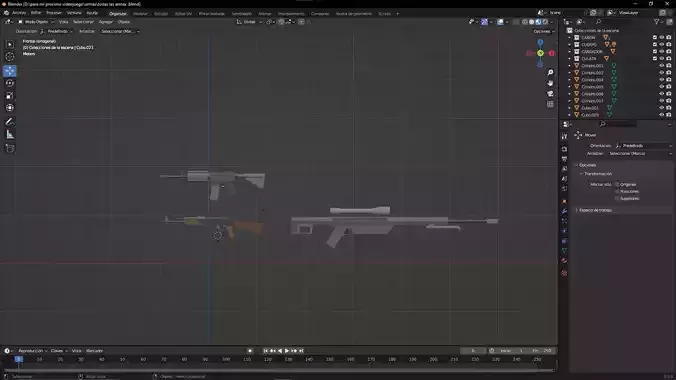676x380 pixels.
Task: Open the Global transform orientation dropdown
Action: (249, 22)
